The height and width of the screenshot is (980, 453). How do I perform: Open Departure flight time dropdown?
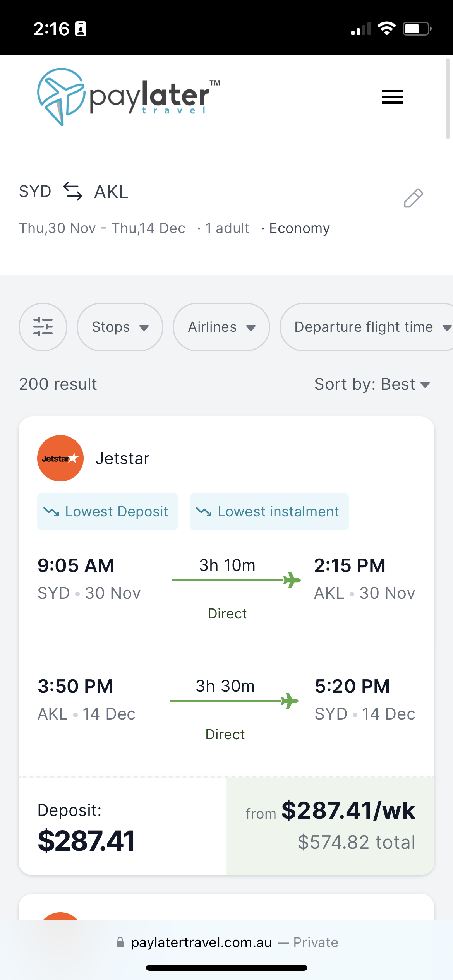coord(366,327)
